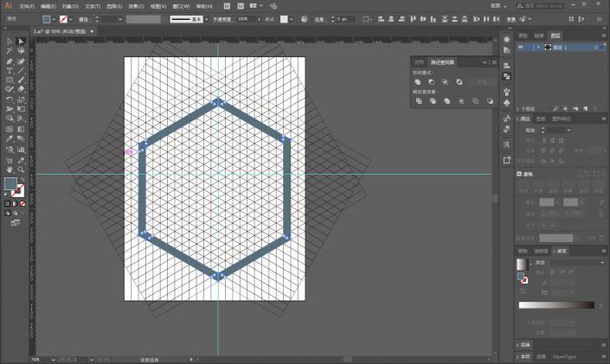Open the Edit (E) menu
Viewport: 610px width, 364px height.
click(x=48, y=6)
